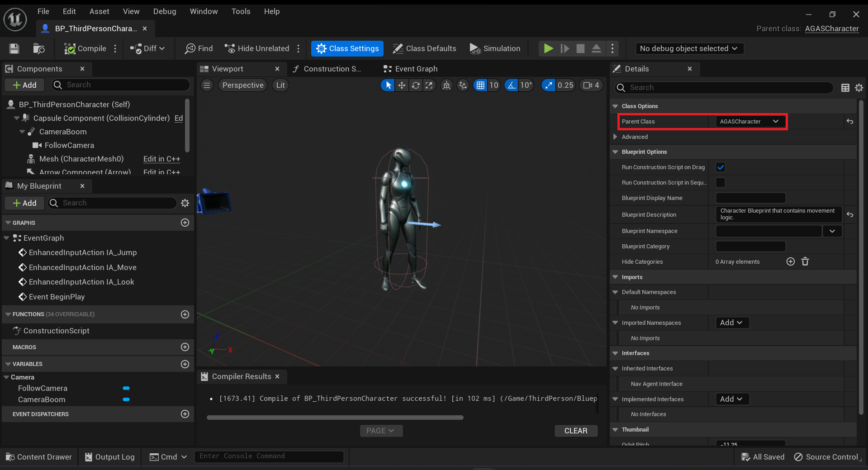Open the debug object selection dropdown
868x470 pixels.
coord(689,48)
